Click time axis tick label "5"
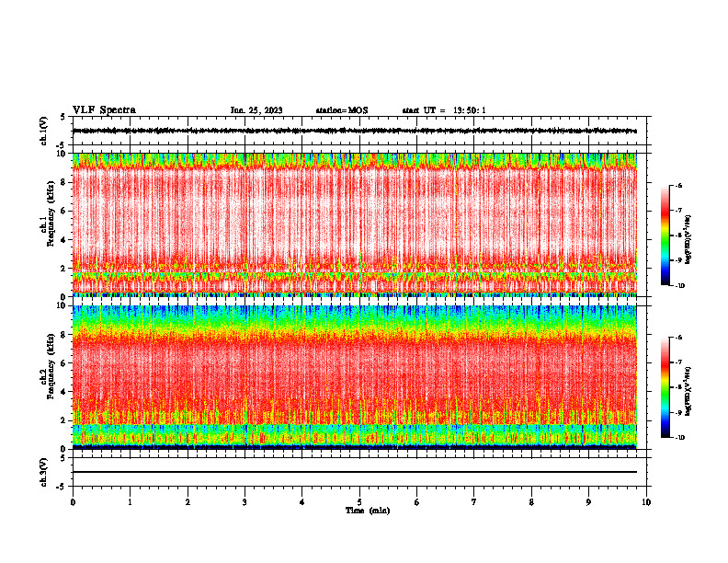The width and height of the screenshot is (728, 563). [359, 502]
